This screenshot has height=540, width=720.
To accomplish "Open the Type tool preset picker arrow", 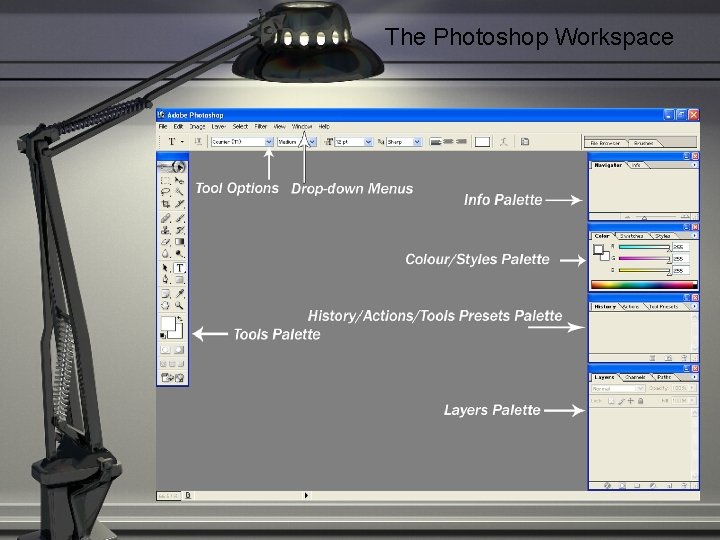I will pyautogui.click(x=182, y=142).
